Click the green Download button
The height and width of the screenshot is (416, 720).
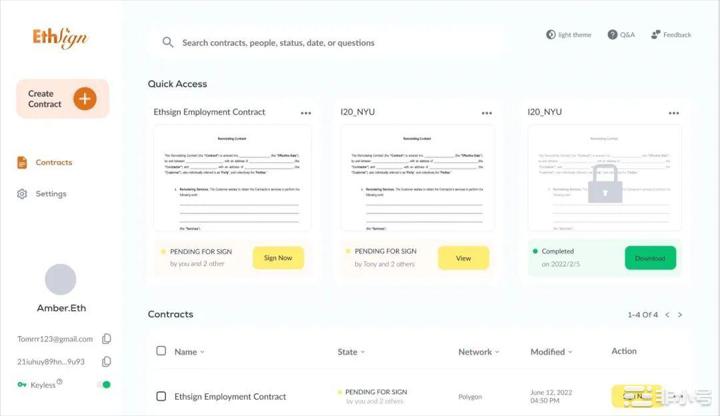[x=650, y=258]
